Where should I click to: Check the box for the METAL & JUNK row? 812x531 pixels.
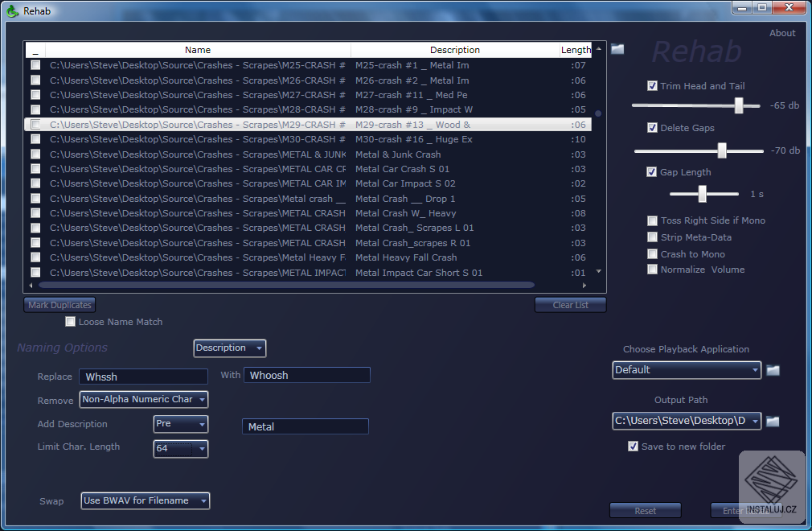coord(35,154)
